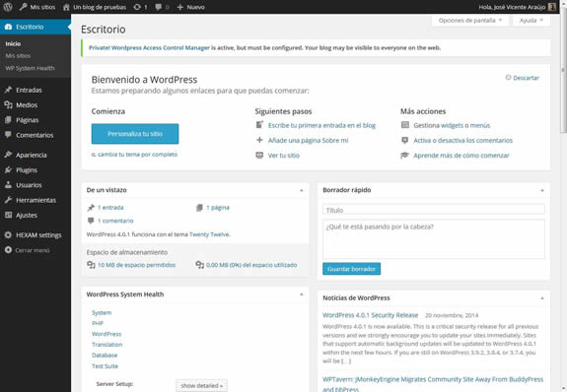Screen dimensions: 567x392
Task: Open the Nuevo menu in admin bar
Action: [190, 7]
